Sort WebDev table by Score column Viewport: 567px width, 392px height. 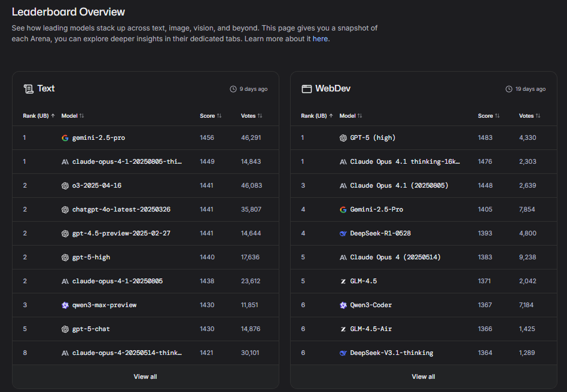[489, 115]
